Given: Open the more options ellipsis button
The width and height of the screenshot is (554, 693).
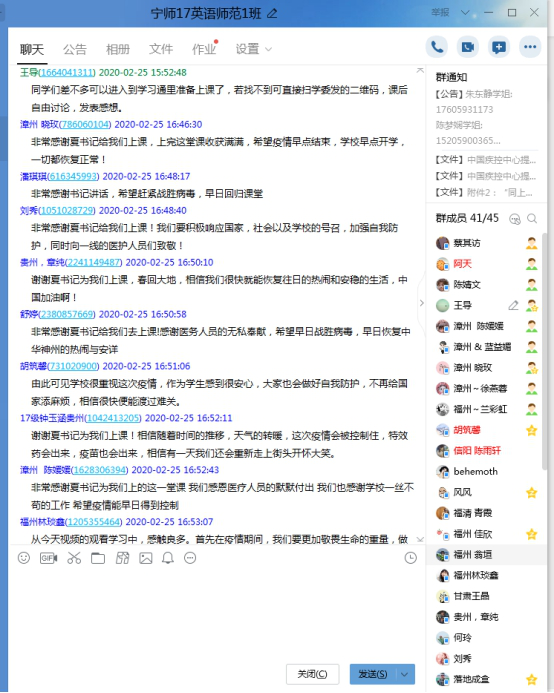Looking at the screenshot, I should [530, 47].
